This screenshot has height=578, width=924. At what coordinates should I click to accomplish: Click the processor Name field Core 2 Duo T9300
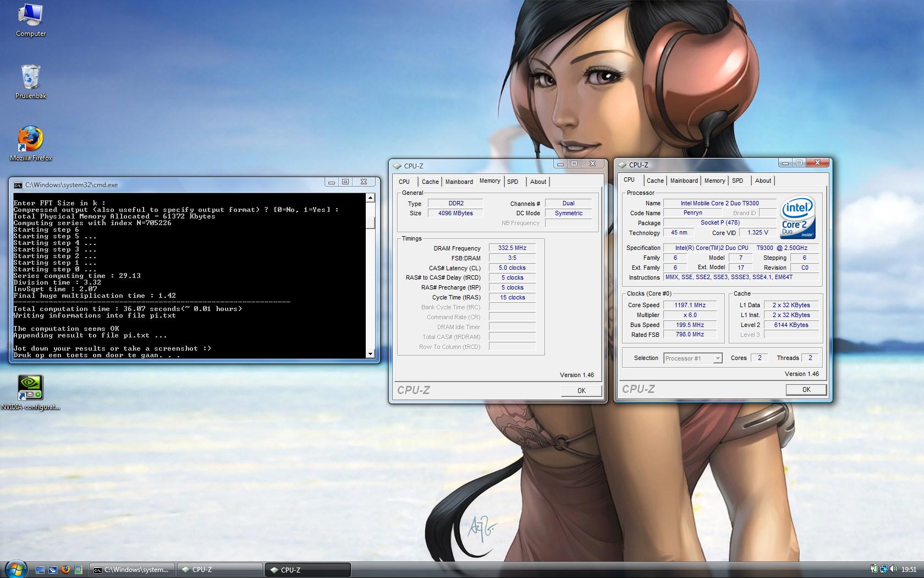[719, 203]
